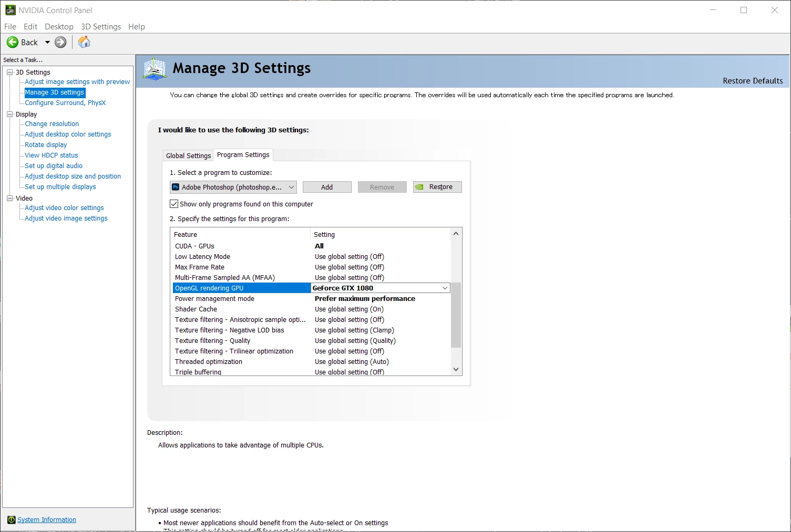The image size is (791, 532).
Task: Click the Restore button
Action: (x=437, y=187)
